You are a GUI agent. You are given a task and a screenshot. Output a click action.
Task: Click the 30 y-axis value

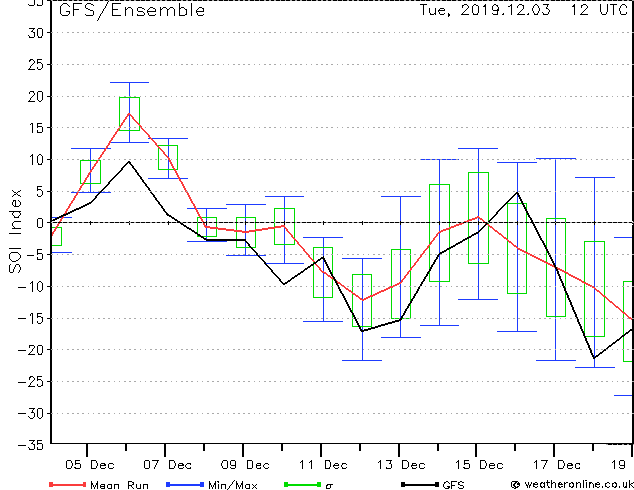tap(35, 33)
